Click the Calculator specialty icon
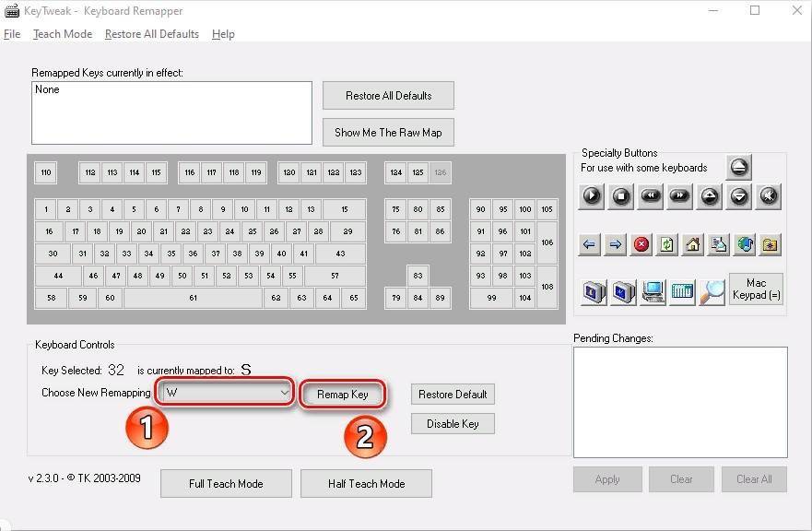The image size is (812, 531). 682,291
